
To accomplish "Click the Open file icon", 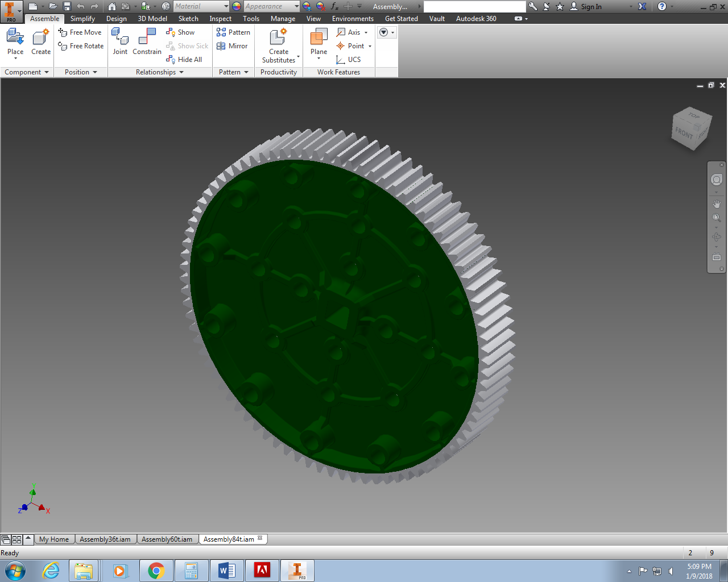I will [53, 6].
